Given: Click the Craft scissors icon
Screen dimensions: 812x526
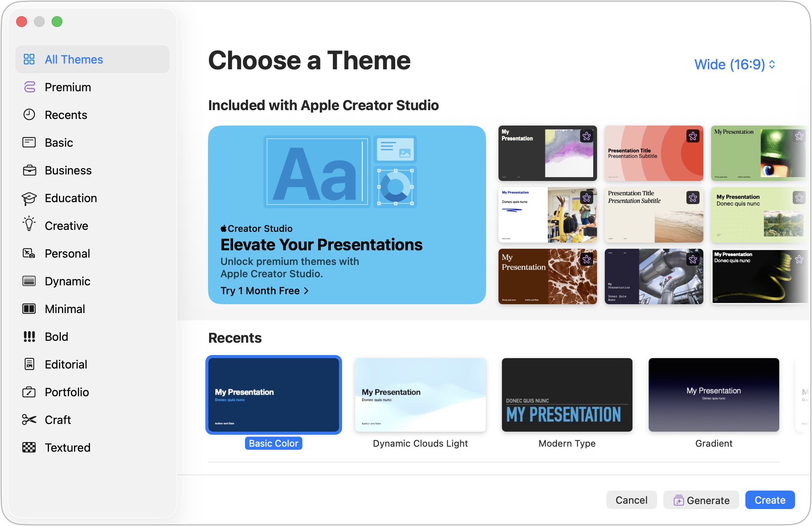Looking at the screenshot, I should click(x=29, y=420).
